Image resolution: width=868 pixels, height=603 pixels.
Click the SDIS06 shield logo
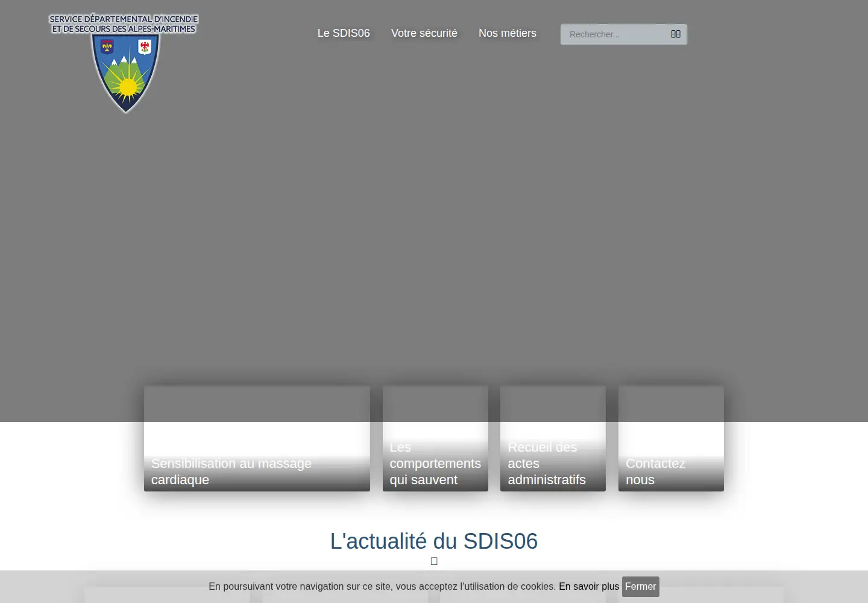(x=124, y=63)
